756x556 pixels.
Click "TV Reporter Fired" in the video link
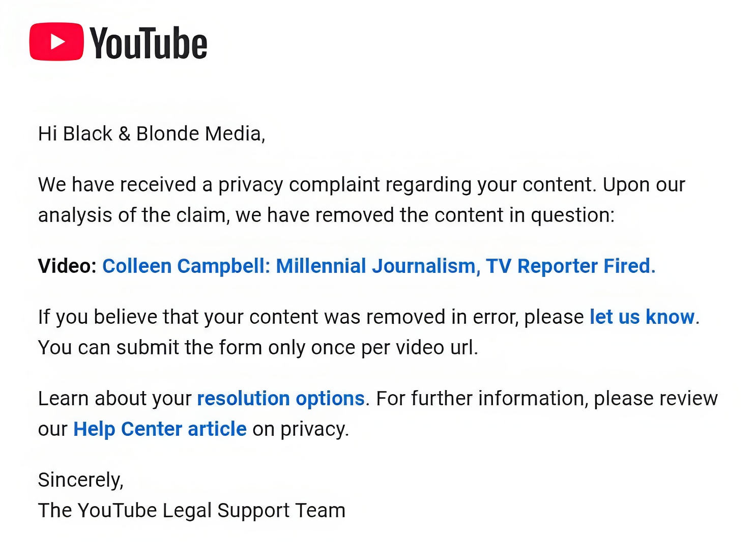(x=568, y=266)
